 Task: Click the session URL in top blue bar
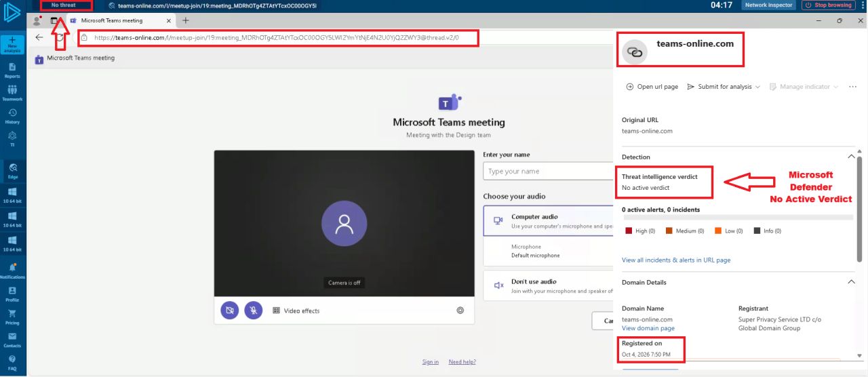point(217,5)
